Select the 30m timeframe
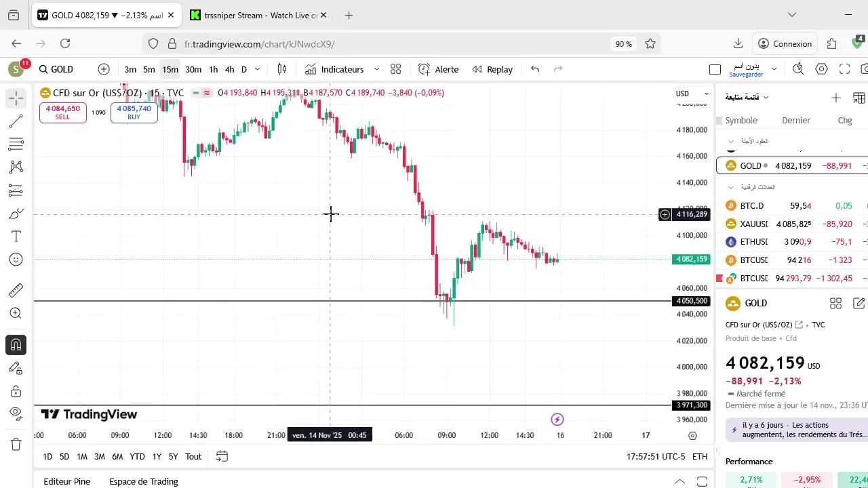The width and height of the screenshot is (868, 488). point(193,69)
